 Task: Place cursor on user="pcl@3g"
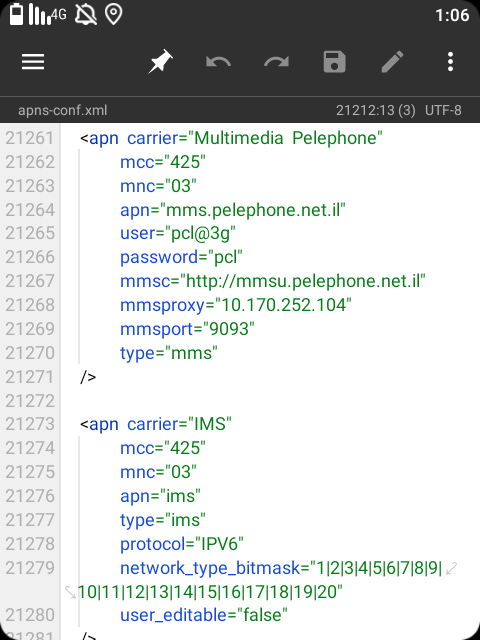coord(178,233)
